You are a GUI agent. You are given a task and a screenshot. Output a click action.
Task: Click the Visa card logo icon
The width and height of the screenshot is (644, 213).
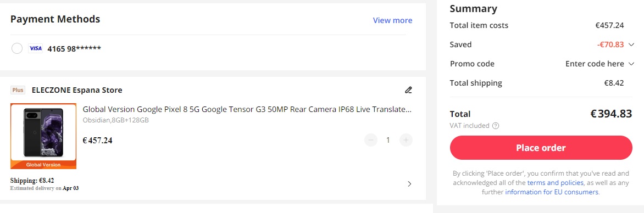(x=35, y=48)
